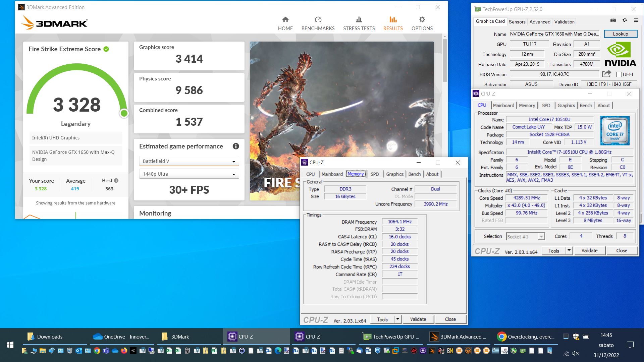Click the Lookup button in GPU-Z
The image size is (644, 362).
621,34
